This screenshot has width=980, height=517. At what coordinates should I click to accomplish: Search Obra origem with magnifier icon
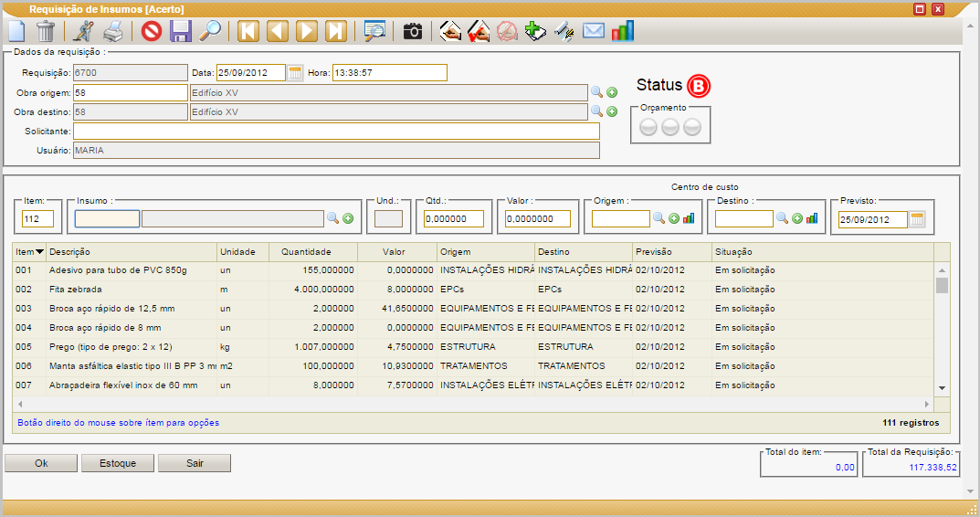(597, 92)
